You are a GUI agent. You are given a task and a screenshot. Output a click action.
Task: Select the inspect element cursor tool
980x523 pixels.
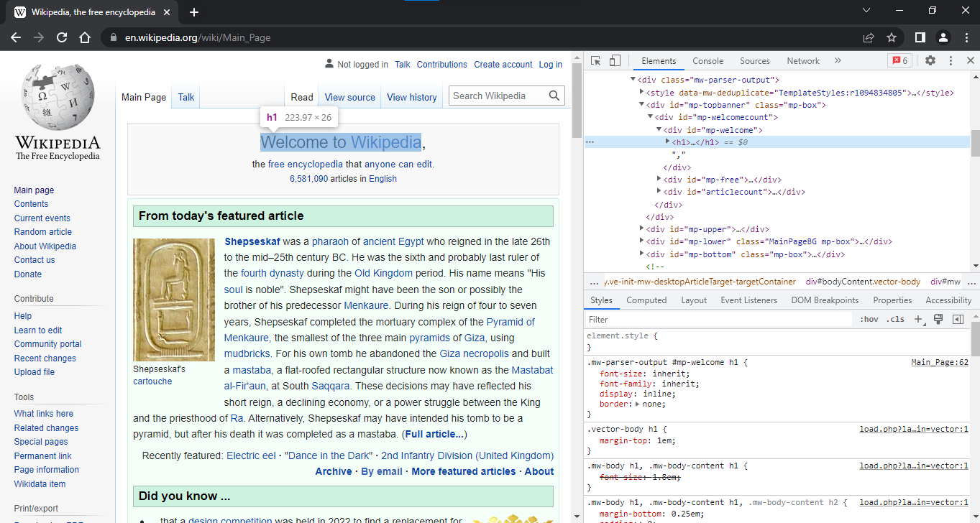pos(595,60)
